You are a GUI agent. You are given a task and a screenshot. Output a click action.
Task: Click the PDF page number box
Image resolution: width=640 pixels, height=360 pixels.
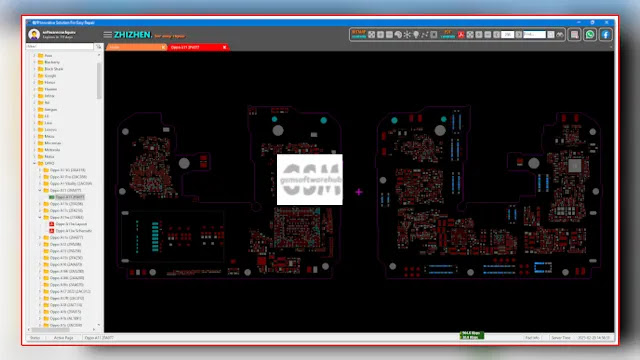507,35
